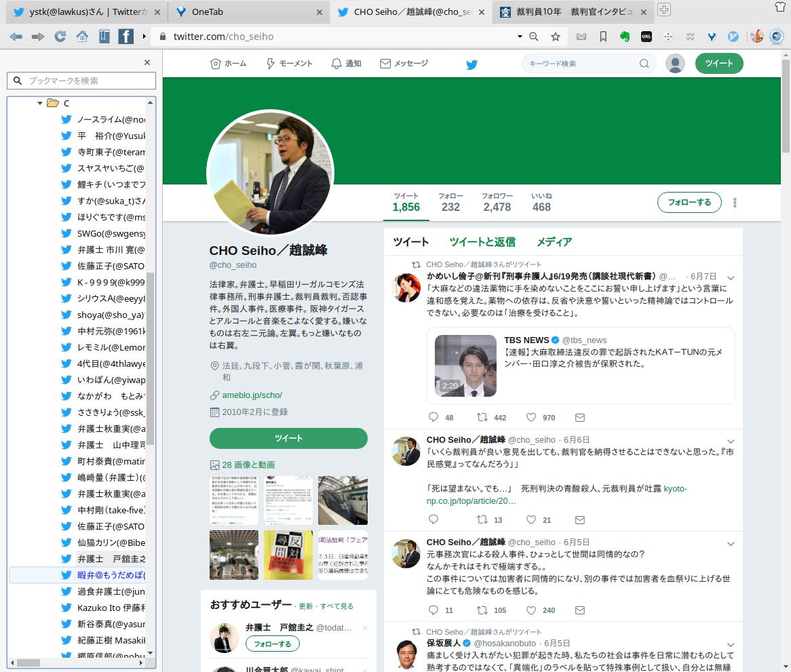Like the June 5 tweet with 240 likes
The height and width of the screenshot is (672, 791).
(x=531, y=610)
